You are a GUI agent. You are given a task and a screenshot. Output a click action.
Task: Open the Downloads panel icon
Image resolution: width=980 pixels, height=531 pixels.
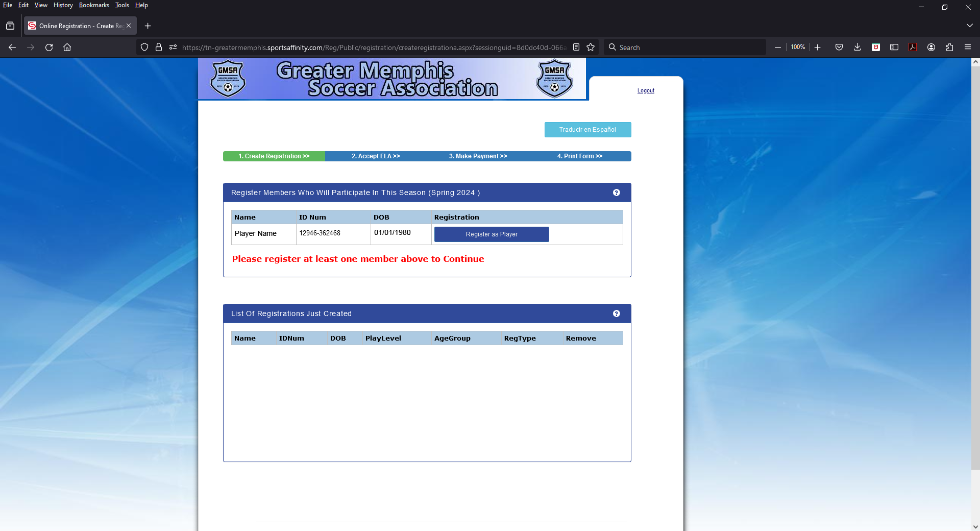click(x=857, y=47)
